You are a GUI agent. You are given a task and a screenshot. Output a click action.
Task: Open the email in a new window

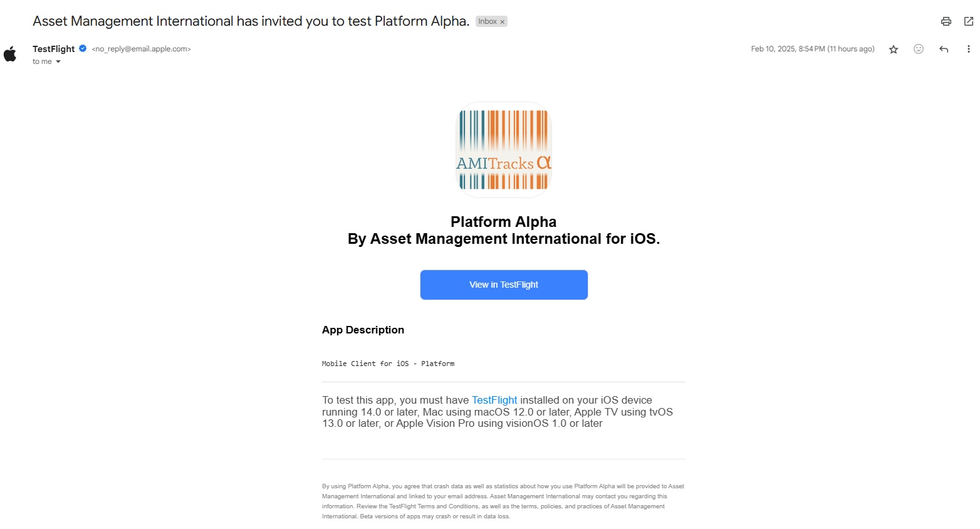[x=968, y=21]
